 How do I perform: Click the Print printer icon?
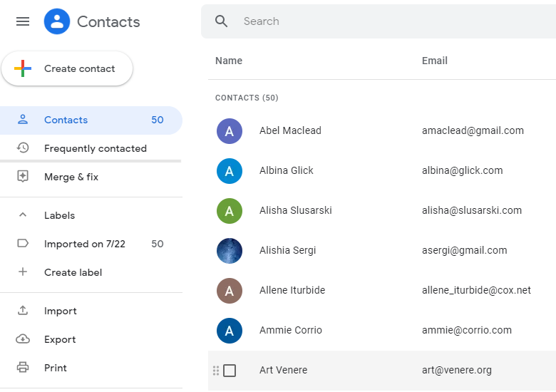coord(23,368)
